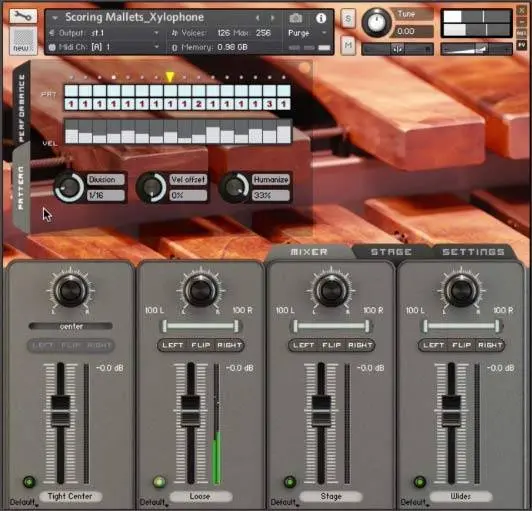Screen dimensions: 532x511
Task: Click FLIP on the Wides channel
Action: pyautogui.click(x=461, y=345)
